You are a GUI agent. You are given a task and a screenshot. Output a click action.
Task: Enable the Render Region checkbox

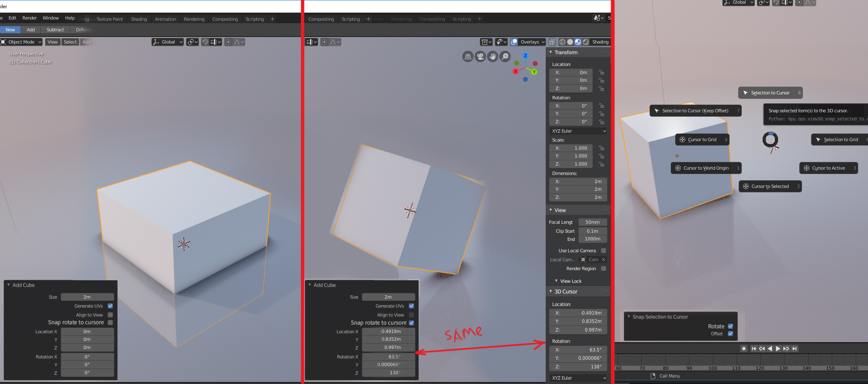[603, 268]
